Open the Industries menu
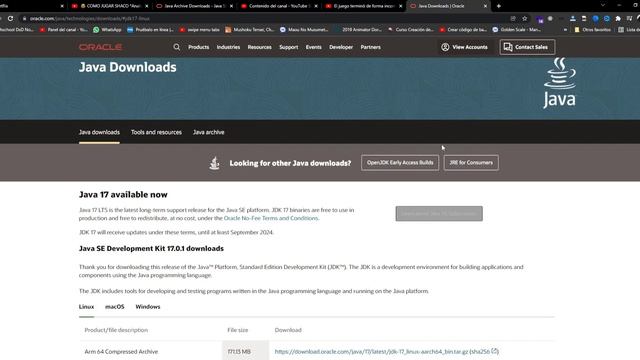 tap(228, 47)
